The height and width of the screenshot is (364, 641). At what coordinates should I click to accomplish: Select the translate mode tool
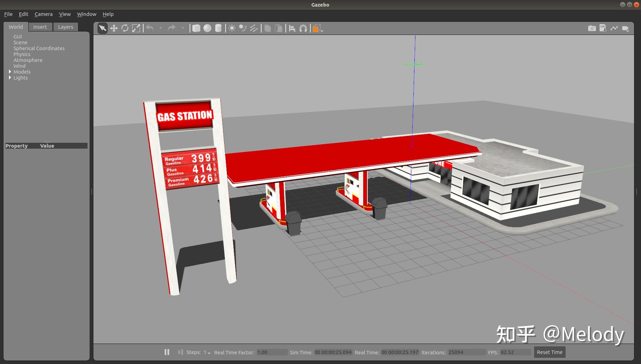coord(114,28)
